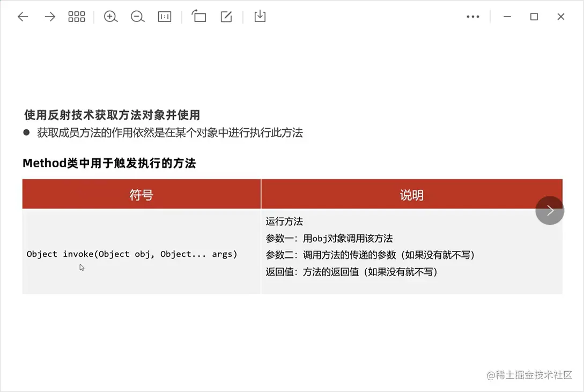Image resolution: width=584 pixels, height=392 pixels.
Task: Click the round next-image chevron button
Action: click(x=550, y=210)
